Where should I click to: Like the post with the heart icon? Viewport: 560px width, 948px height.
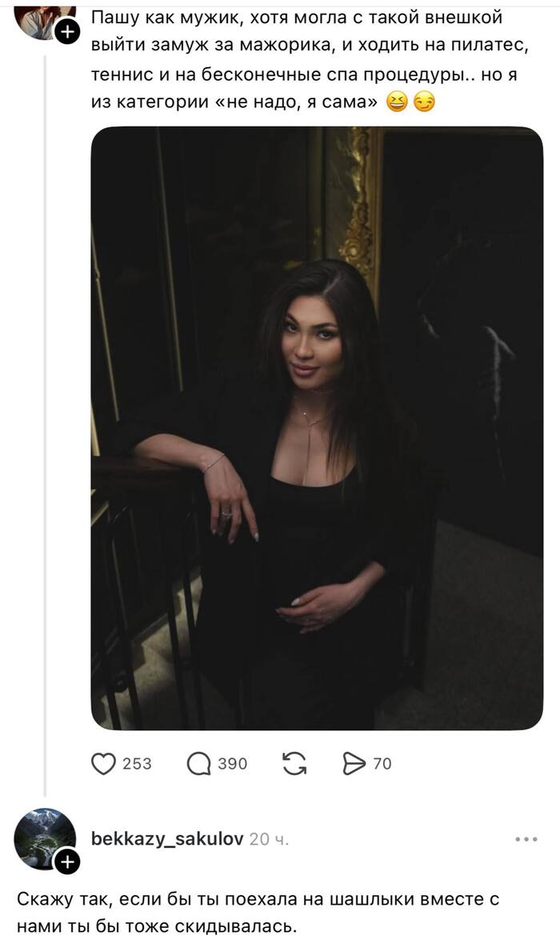click(103, 764)
